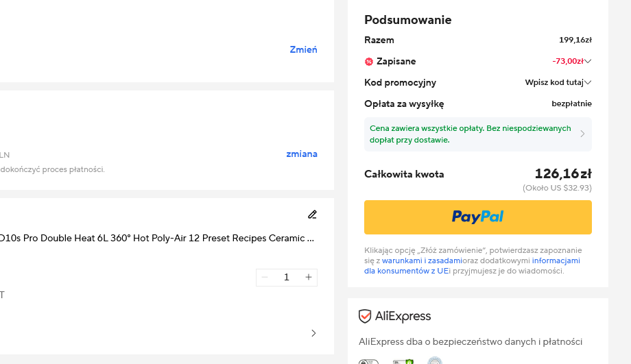Click the red Zapisane discount icon
631x364 pixels.
click(369, 62)
